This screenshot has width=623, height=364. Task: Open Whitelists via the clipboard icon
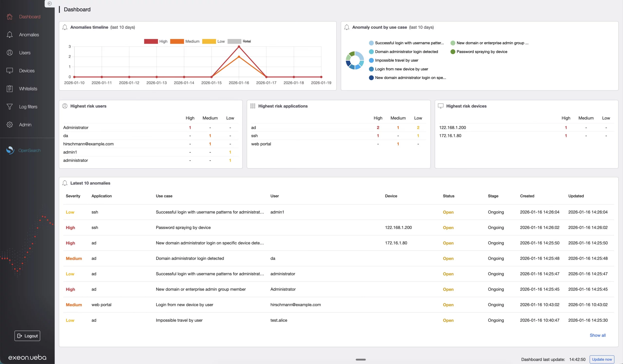pos(10,89)
